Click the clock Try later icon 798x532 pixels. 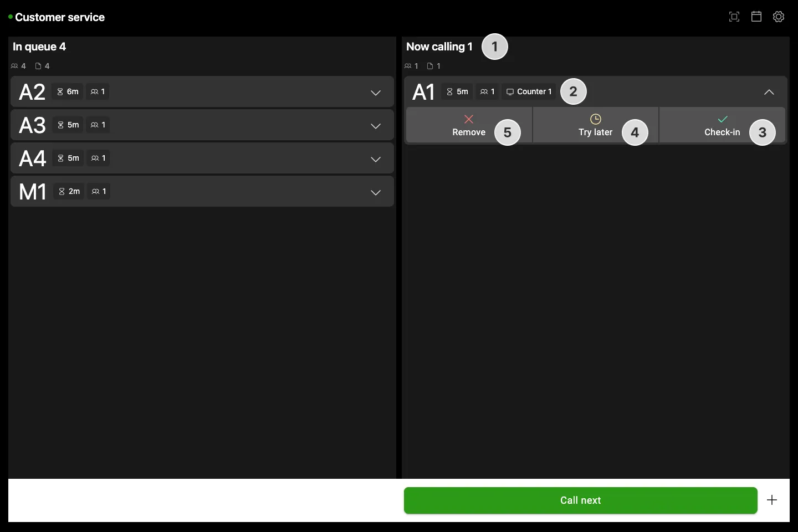[x=596, y=119]
